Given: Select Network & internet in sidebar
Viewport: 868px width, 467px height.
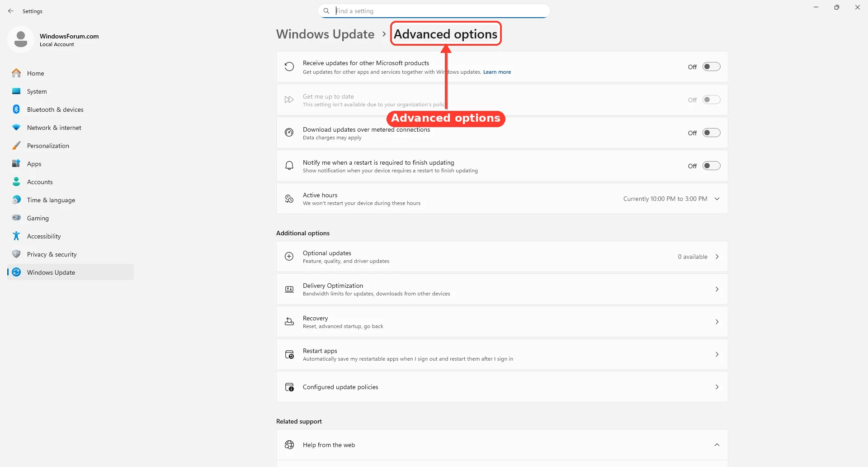Looking at the screenshot, I should point(70,127).
